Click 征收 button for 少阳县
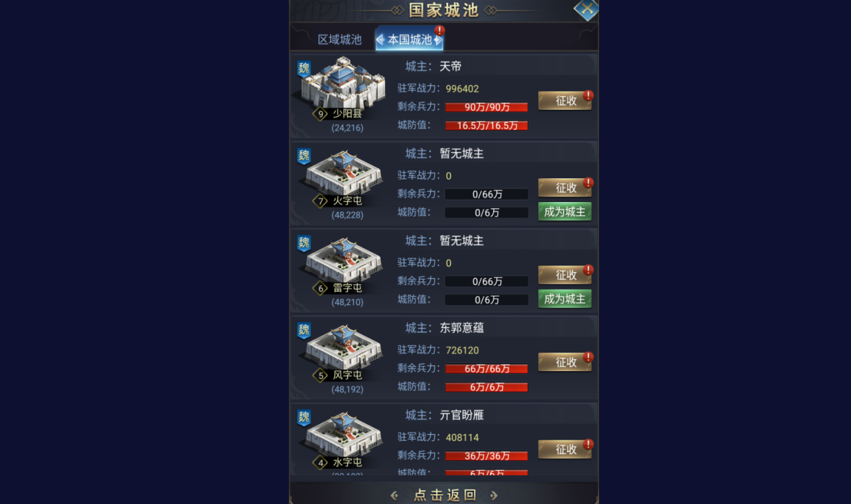 (x=565, y=100)
